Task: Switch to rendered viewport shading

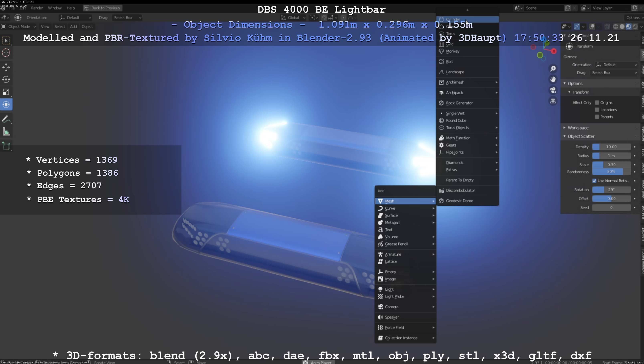Action: (x=635, y=26)
